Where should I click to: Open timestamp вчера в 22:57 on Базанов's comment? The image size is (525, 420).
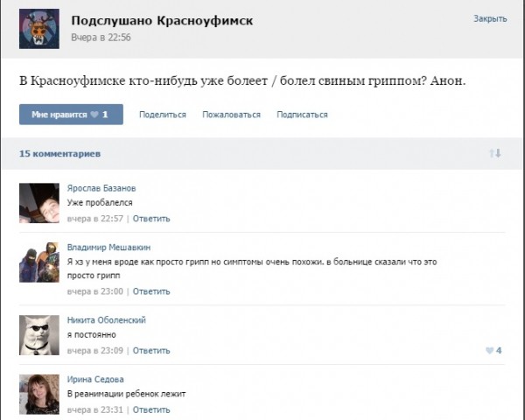95,219
